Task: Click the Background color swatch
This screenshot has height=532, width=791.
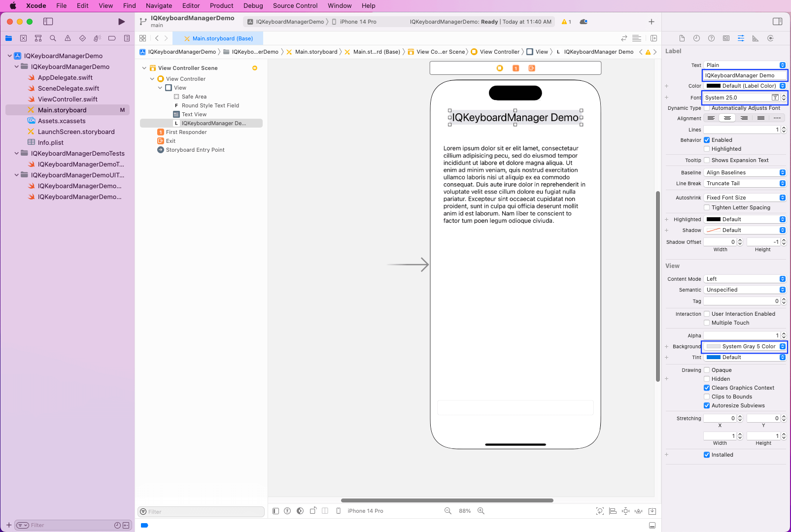Action: pyautogui.click(x=713, y=346)
